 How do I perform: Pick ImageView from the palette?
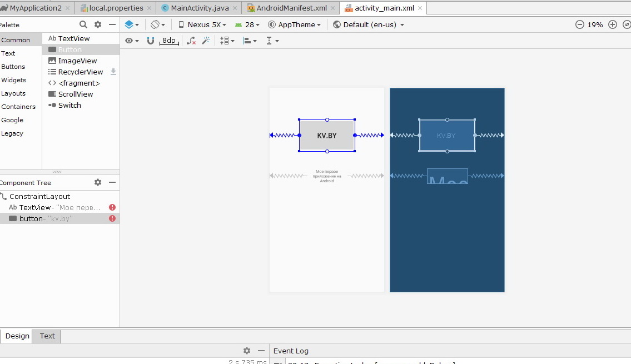point(81,61)
